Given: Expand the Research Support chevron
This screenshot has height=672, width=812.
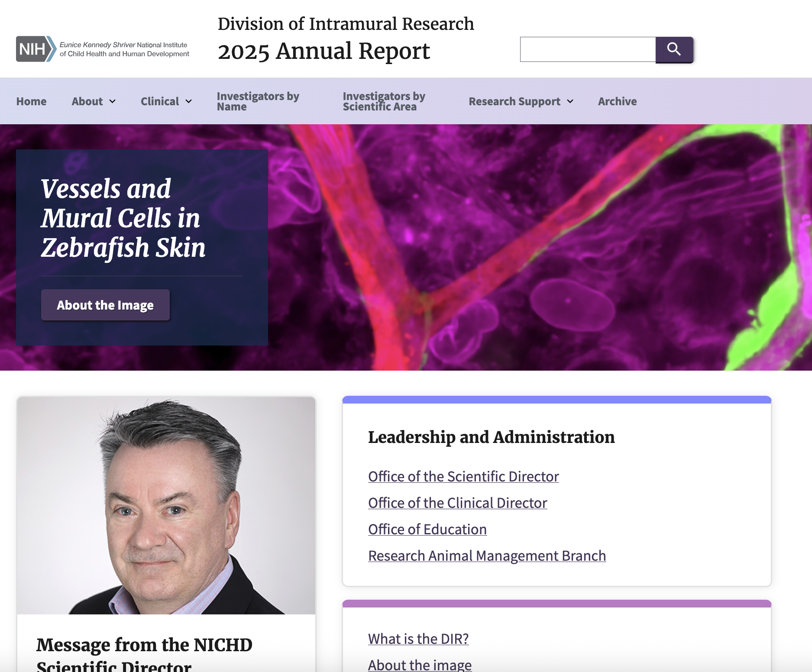Looking at the screenshot, I should point(570,101).
